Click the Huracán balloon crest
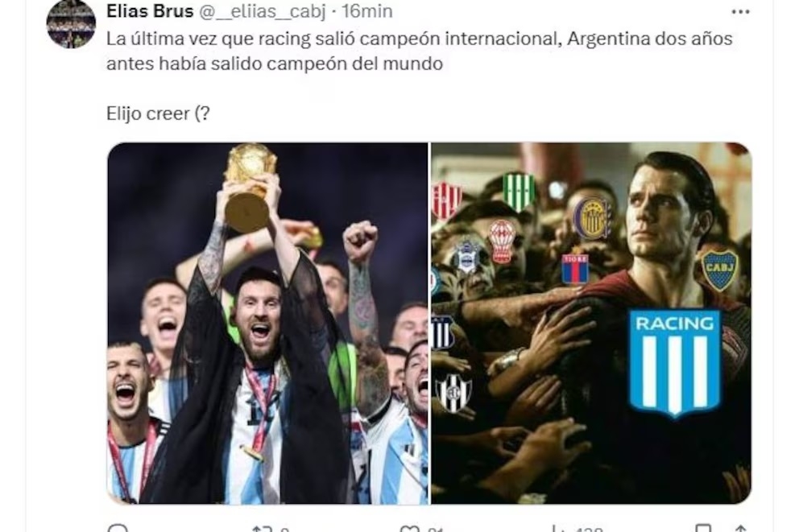This screenshot has height=532, width=799. point(502,241)
